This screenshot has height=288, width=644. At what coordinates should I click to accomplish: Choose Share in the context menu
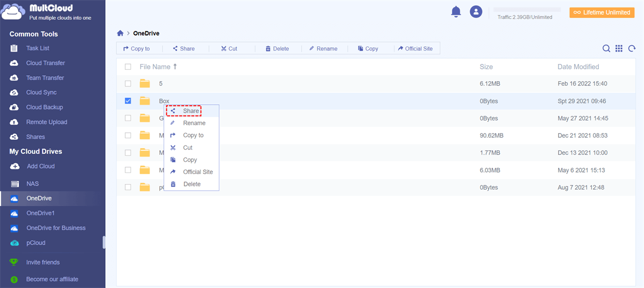point(191,111)
